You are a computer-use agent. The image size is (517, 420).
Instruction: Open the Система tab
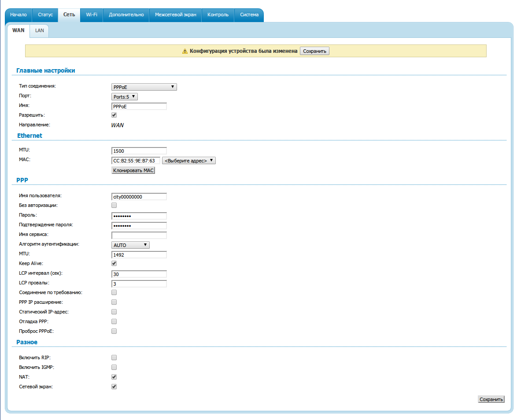point(249,15)
